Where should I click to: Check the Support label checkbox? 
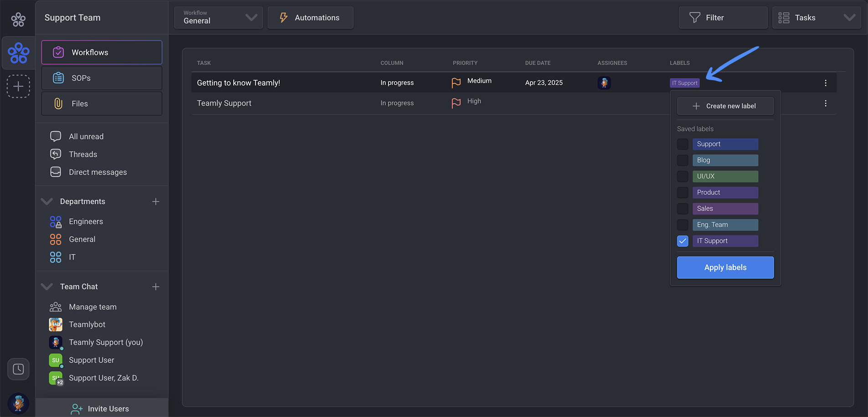click(x=683, y=144)
